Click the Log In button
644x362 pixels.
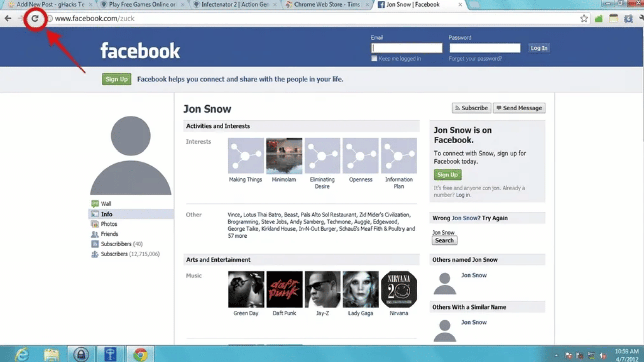point(539,48)
